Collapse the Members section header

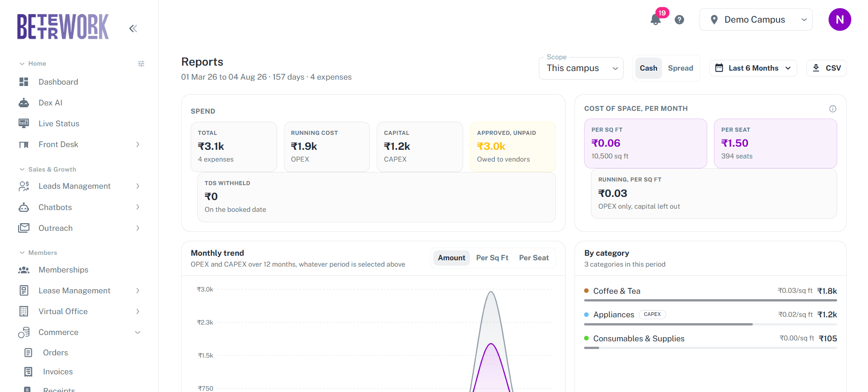[x=38, y=253]
